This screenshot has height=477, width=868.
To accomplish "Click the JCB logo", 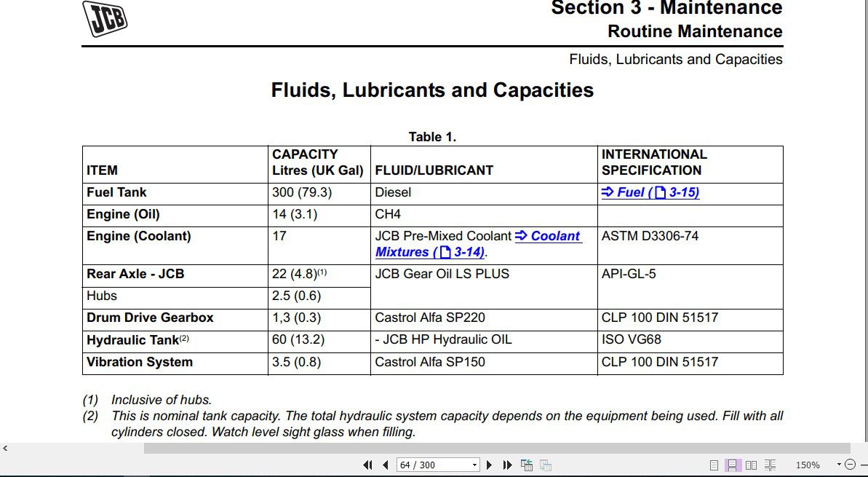I will [x=105, y=18].
